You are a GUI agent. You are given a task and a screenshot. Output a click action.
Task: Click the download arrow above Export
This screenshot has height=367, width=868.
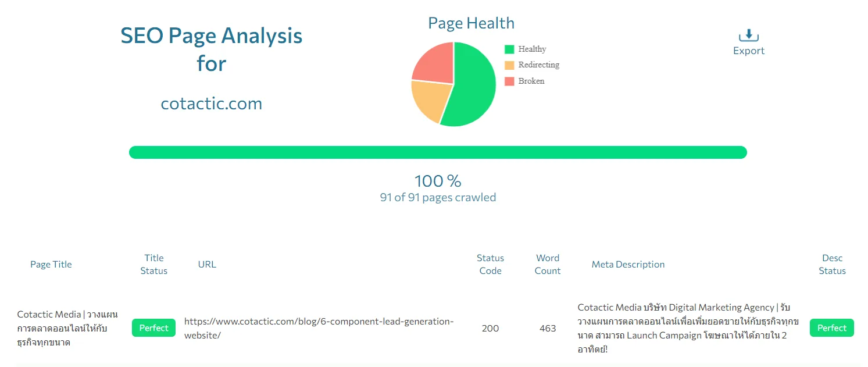(748, 35)
